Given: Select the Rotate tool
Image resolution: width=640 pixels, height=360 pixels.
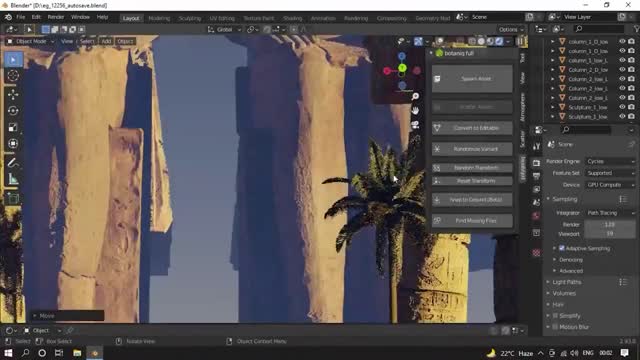Looking at the screenshot, I should click(13, 111).
